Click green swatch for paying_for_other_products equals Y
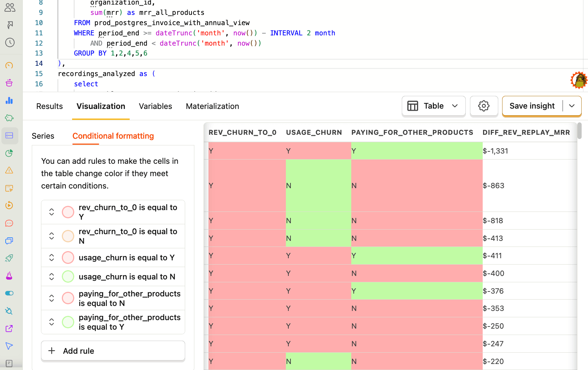 click(x=68, y=322)
